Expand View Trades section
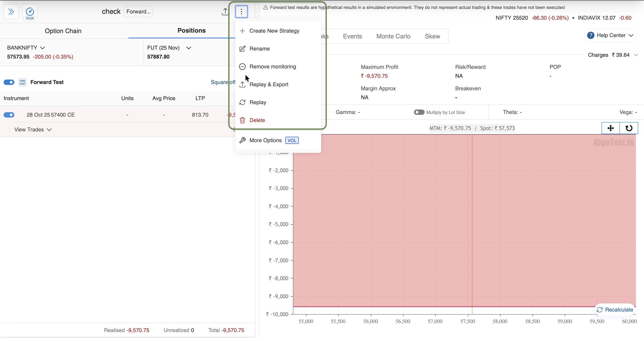The image size is (644, 341). pos(33,130)
